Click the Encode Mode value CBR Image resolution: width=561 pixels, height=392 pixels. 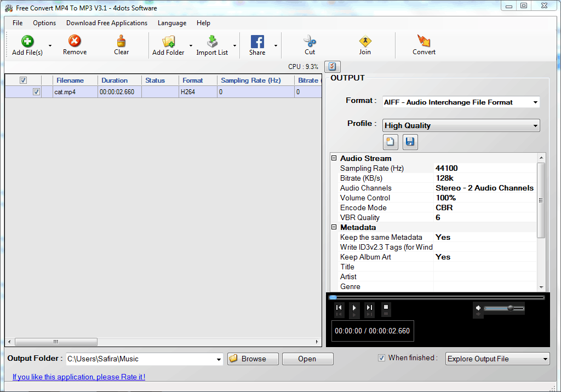point(485,207)
